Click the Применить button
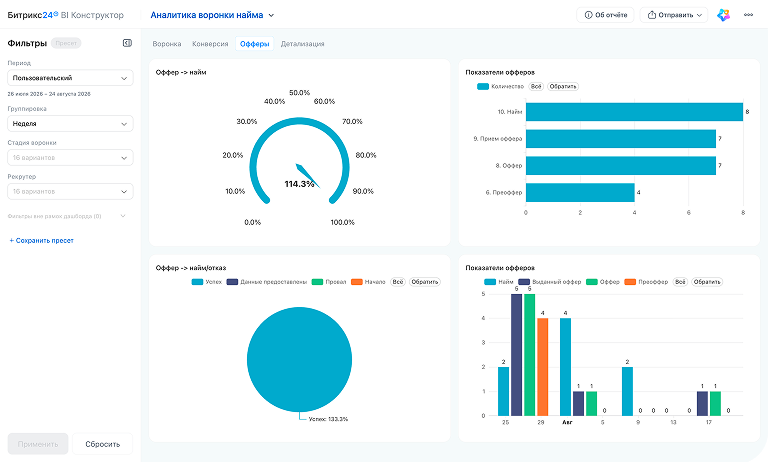The width and height of the screenshot is (768, 464). (x=38, y=444)
